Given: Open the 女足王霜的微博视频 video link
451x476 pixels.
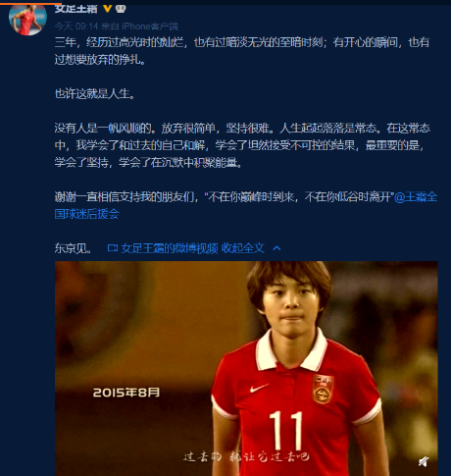Looking at the screenshot, I should pyautogui.click(x=170, y=248).
